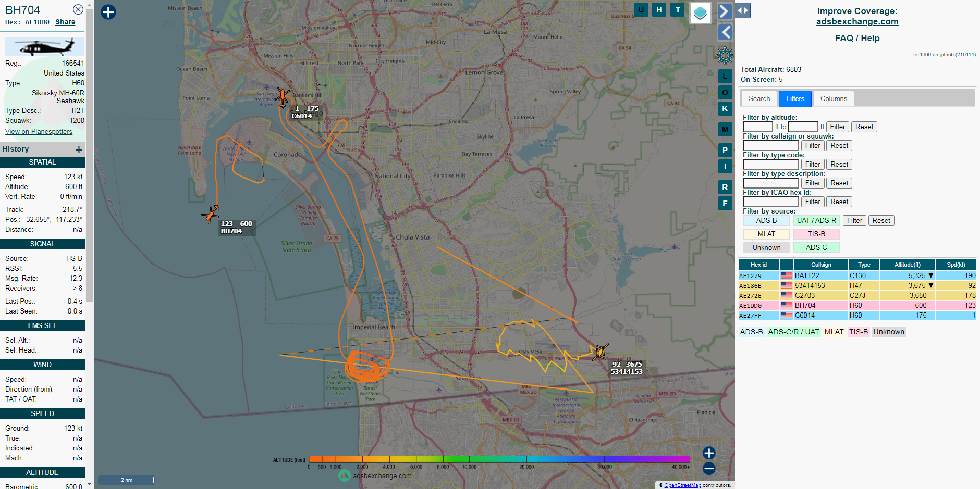The width and height of the screenshot is (980, 489).
Task: Click the minimum altitude input field
Action: 757,127
